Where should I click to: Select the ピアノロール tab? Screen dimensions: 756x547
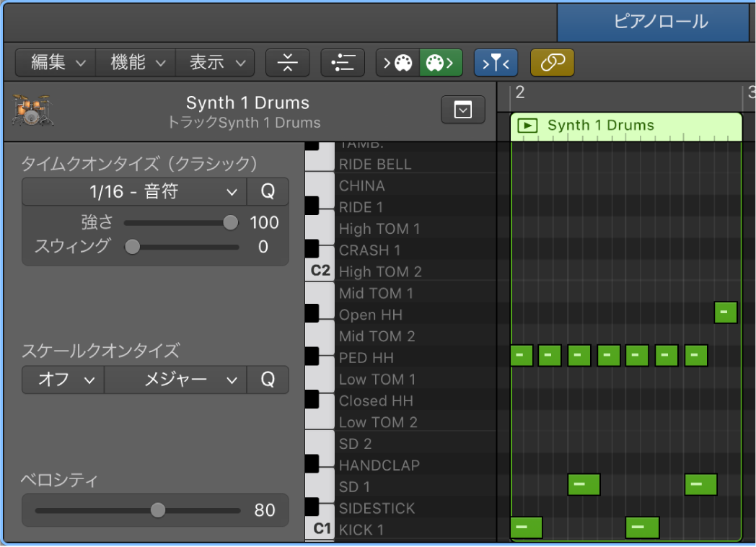pos(653,22)
